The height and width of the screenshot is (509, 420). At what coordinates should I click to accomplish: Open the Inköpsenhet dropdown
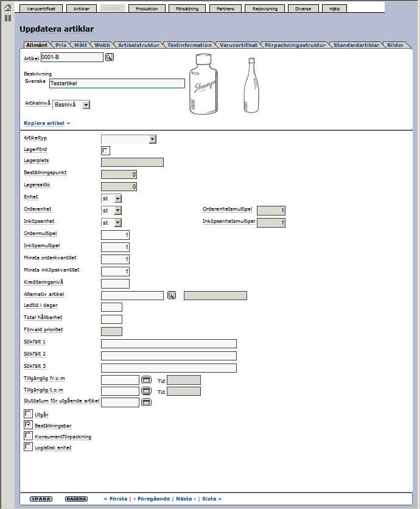111,223
